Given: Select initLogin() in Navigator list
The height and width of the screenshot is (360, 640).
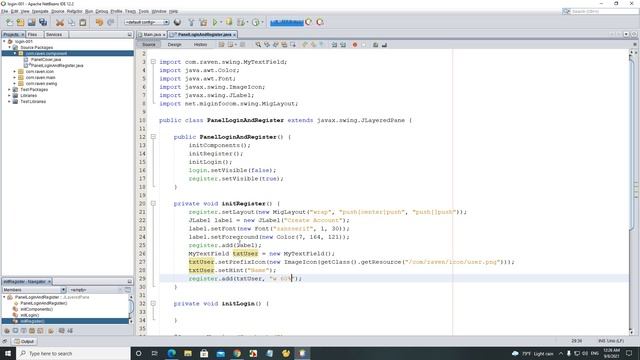Looking at the screenshot, I should click(x=29, y=315).
